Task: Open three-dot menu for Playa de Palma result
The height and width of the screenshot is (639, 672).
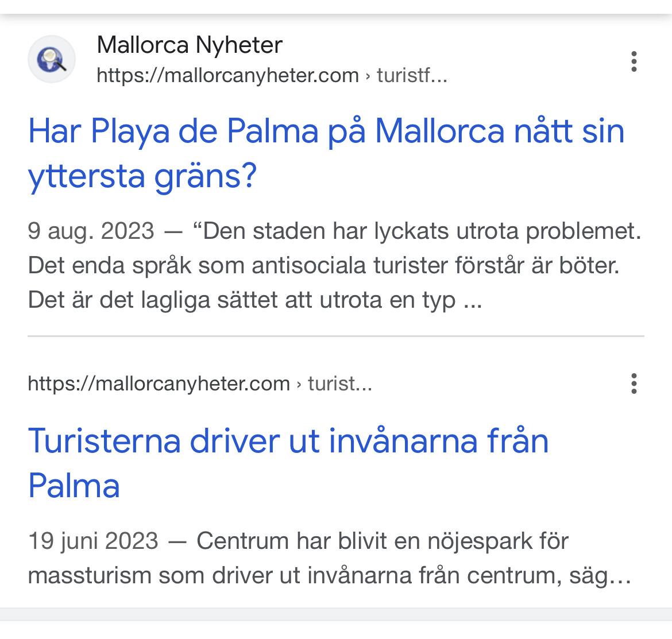Action: 634,61
